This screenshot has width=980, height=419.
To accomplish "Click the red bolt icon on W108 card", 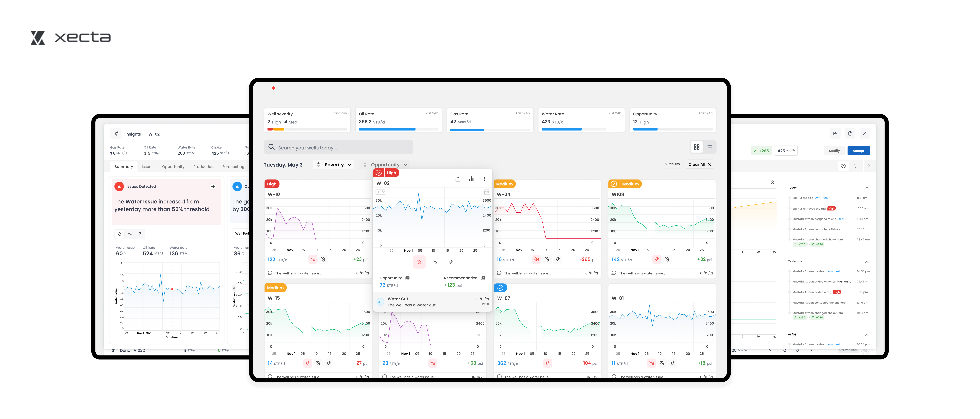I will click(x=657, y=259).
